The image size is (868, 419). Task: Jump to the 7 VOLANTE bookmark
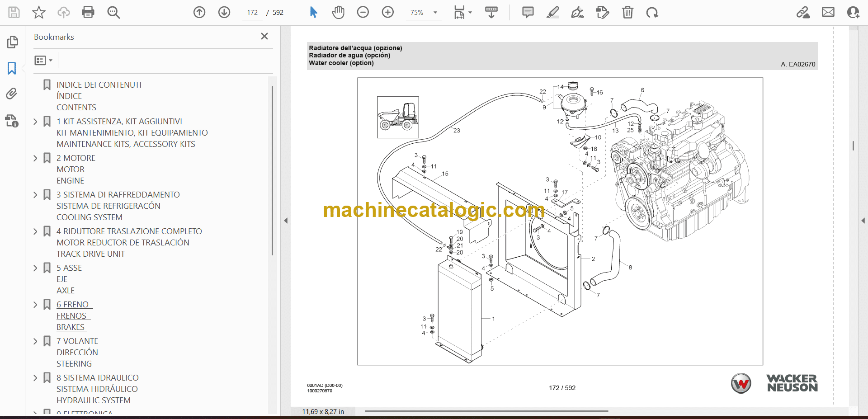pyautogui.click(x=77, y=352)
